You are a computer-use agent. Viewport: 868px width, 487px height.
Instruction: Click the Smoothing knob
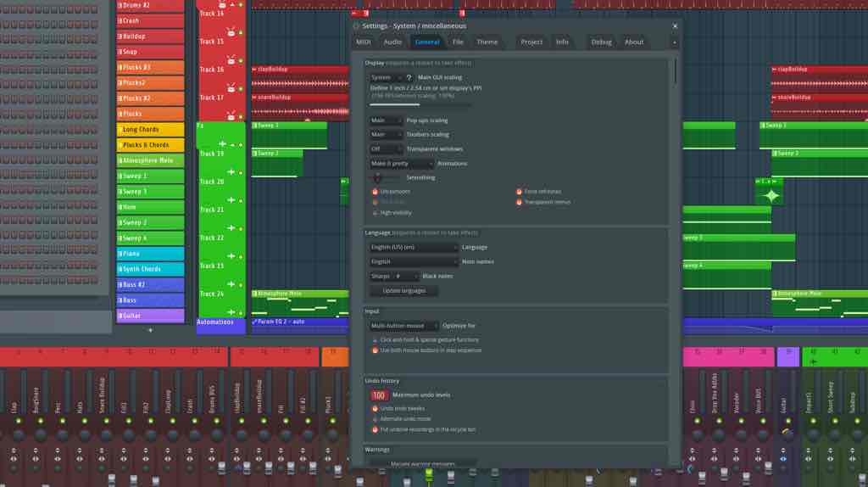click(x=377, y=178)
